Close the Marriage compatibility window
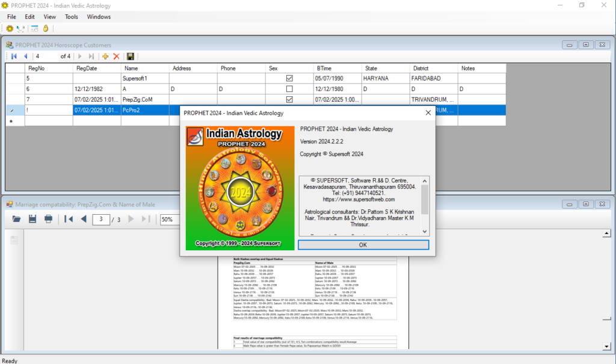616x364 pixels. pyautogui.click(x=602, y=204)
